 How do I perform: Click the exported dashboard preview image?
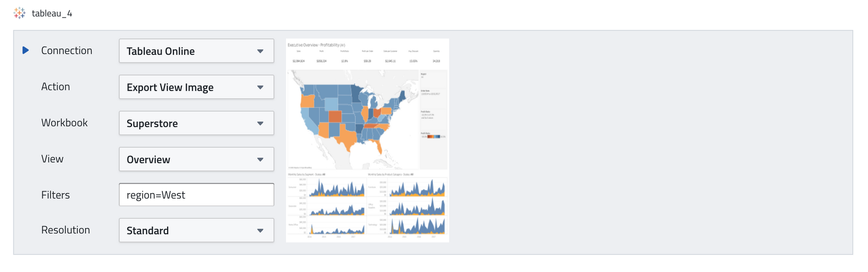(368, 140)
